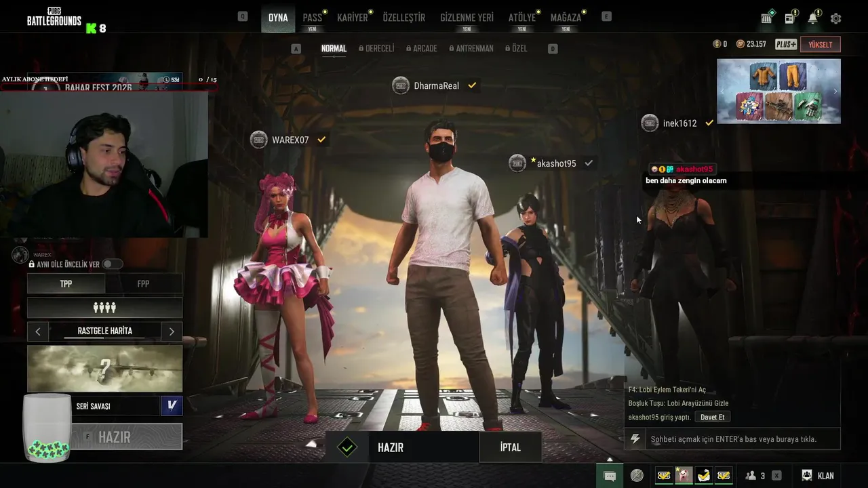Open the orange pants shop item
Image resolution: width=868 pixels, height=488 pixels.
coord(793,76)
